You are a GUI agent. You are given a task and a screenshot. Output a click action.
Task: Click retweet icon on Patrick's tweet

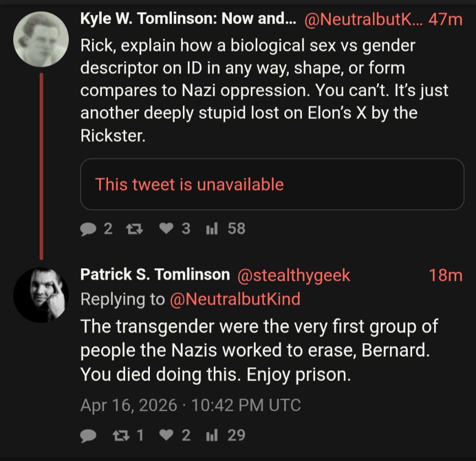(x=121, y=436)
